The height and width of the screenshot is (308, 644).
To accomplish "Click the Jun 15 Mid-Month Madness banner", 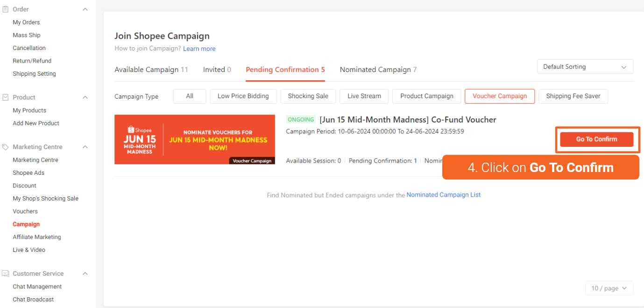I will pos(194,139).
